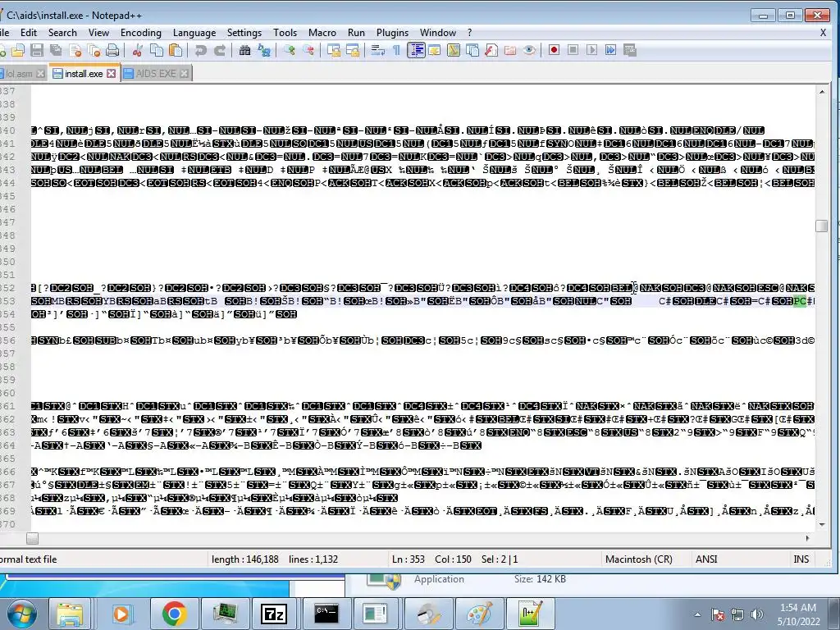The image size is (840, 630).
Task: Toggle synchronize vertical scrolling icon
Action: click(334, 50)
